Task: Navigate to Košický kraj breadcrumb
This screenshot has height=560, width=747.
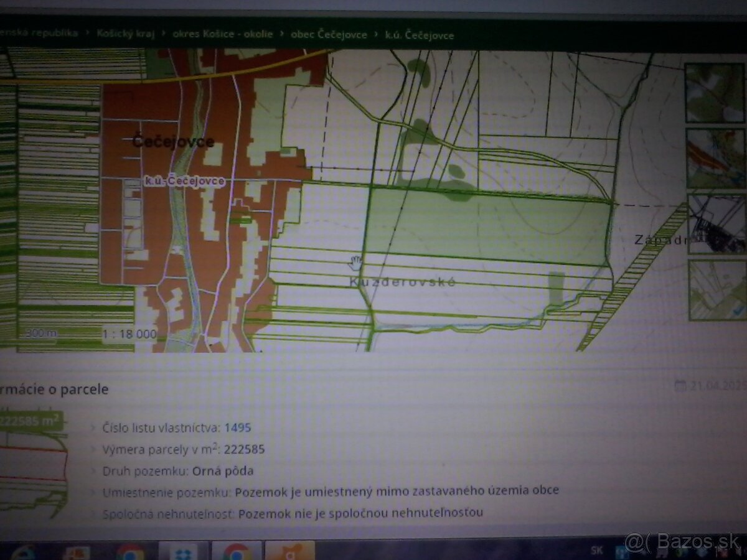Action: [x=124, y=34]
